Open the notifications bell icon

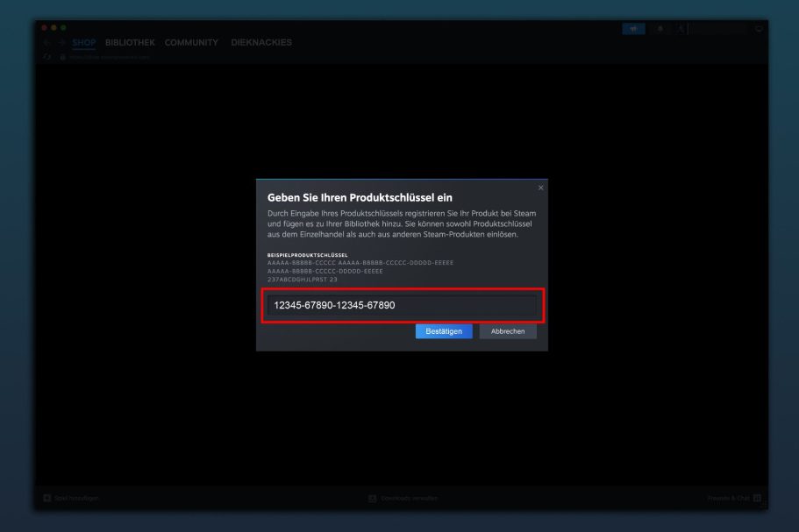[660, 29]
